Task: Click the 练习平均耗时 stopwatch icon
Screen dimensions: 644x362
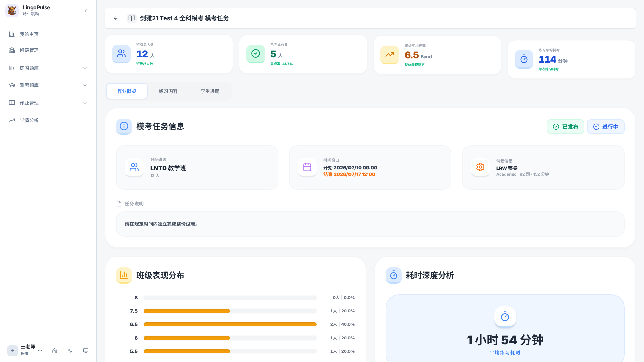Action: 524,59
